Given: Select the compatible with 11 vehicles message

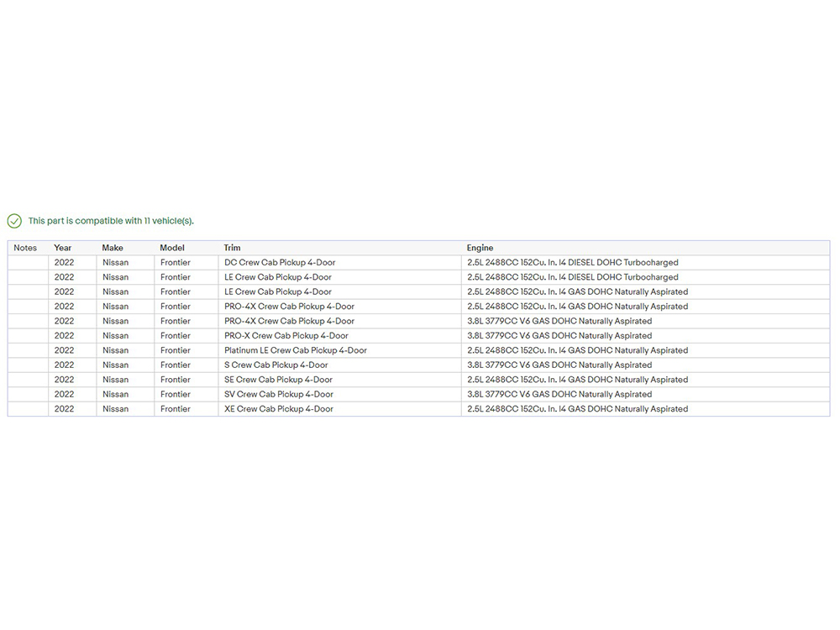Looking at the screenshot, I should tap(111, 221).
